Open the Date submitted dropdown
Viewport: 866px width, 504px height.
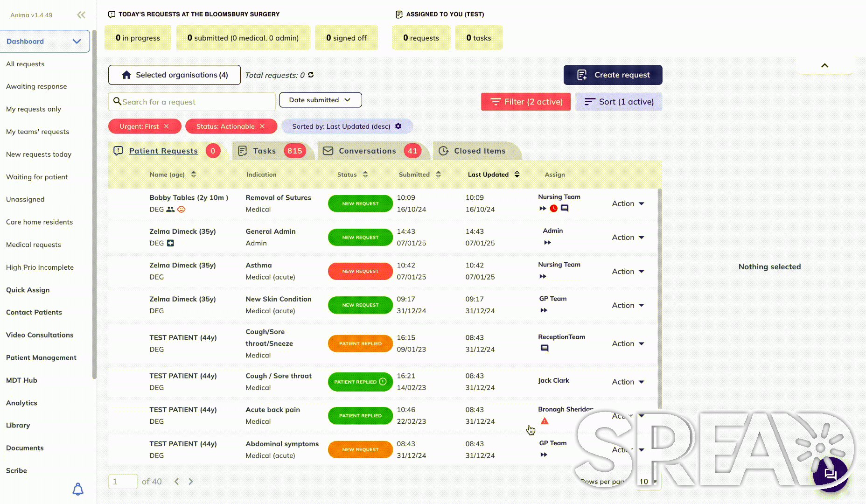[321, 100]
